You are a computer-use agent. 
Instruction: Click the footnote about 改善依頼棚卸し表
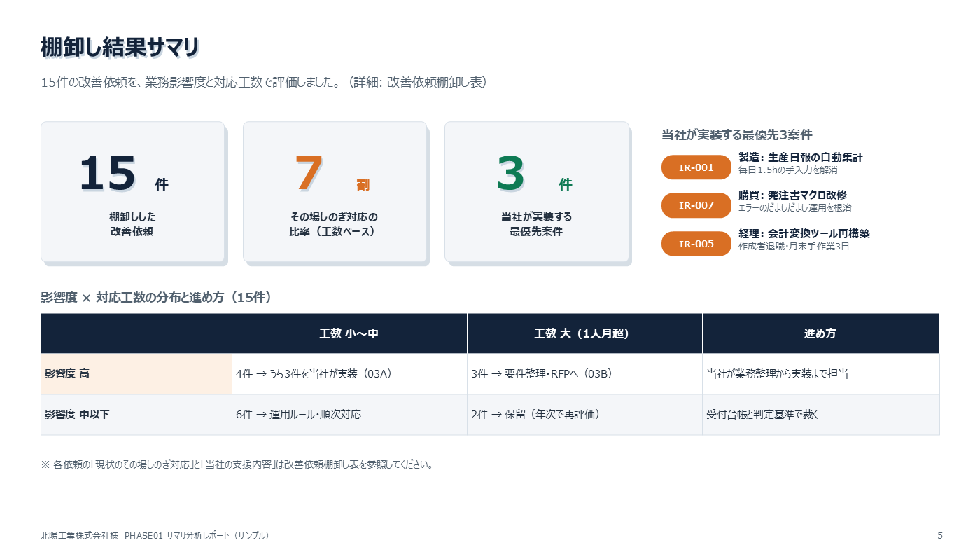click(x=237, y=464)
